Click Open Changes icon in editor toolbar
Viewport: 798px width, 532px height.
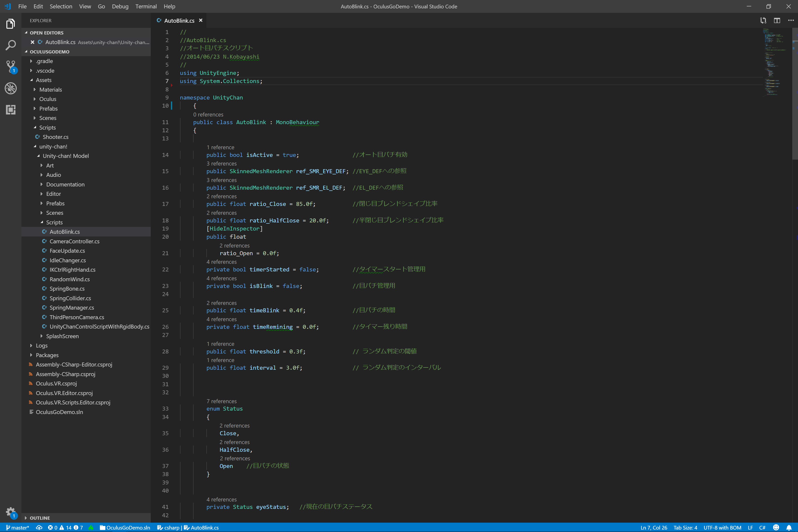(x=763, y=20)
